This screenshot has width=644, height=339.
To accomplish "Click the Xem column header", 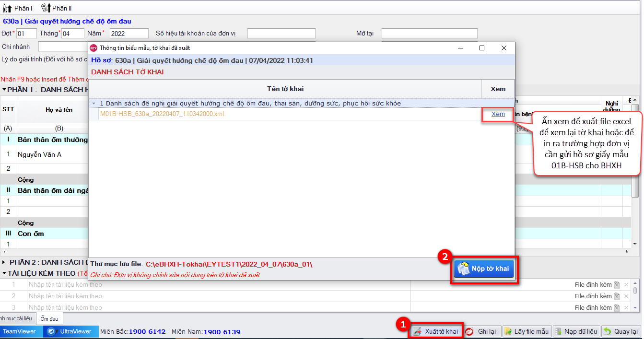I will 498,89.
